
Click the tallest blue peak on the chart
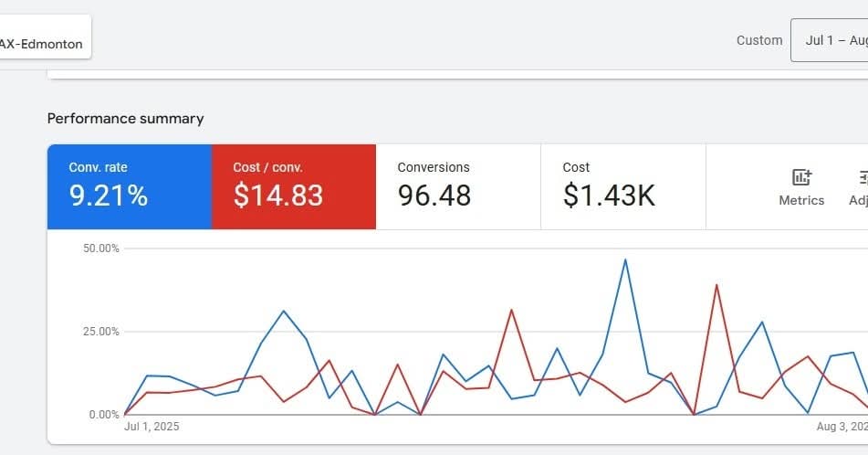click(x=625, y=259)
